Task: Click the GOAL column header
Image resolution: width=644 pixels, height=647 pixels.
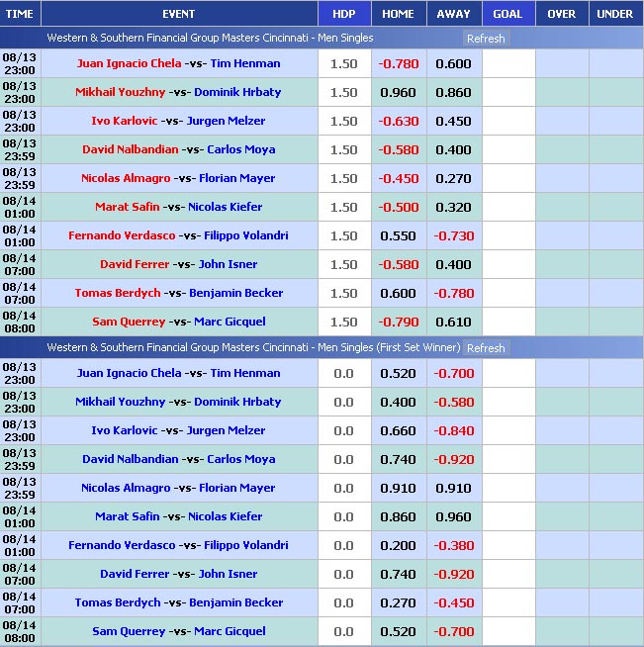Action: coord(507,14)
